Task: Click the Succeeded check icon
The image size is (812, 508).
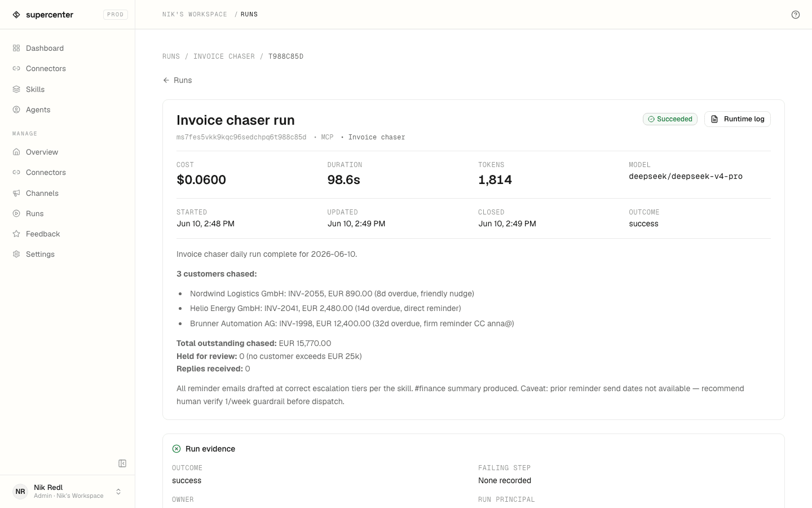Action: [x=651, y=119]
